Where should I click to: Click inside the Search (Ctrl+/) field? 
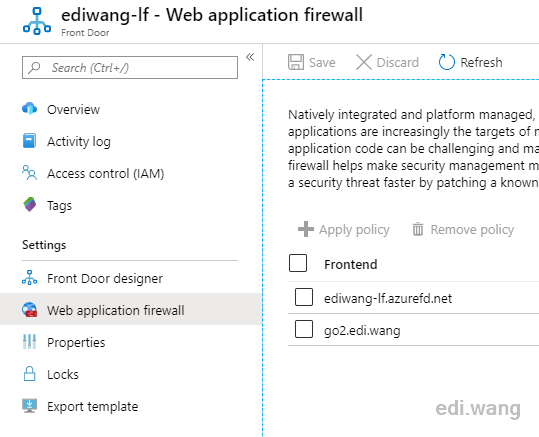click(x=130, y=68)
